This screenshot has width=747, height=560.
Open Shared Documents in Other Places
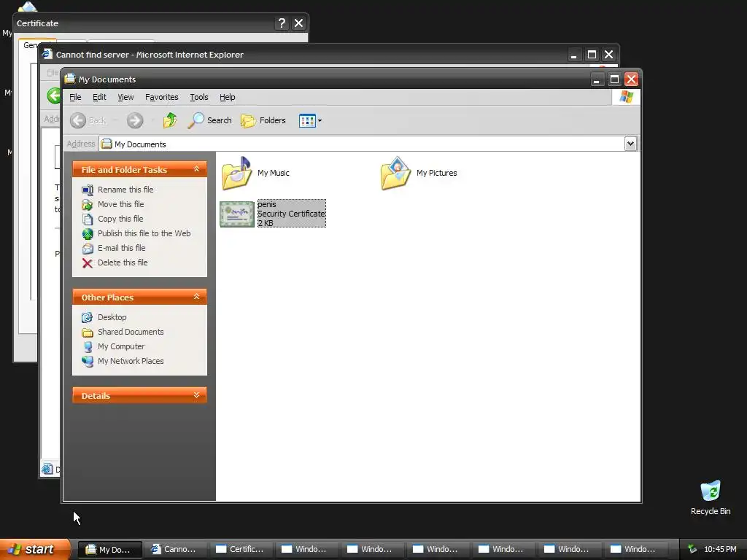pyautogui.click(x=131, y=332)
